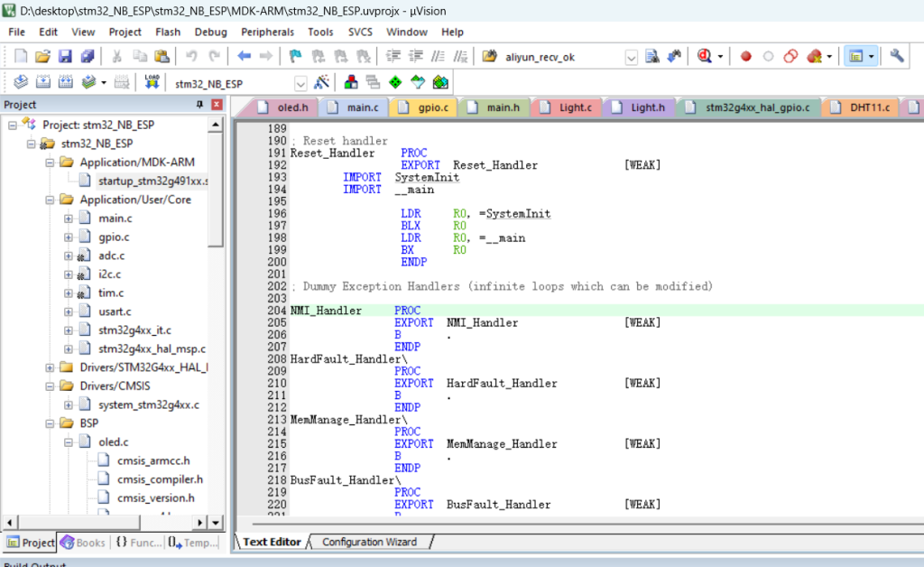Click the Save All icon in toolbar
The height and width of the screenshot is (567, 924).
coord(87,56)
